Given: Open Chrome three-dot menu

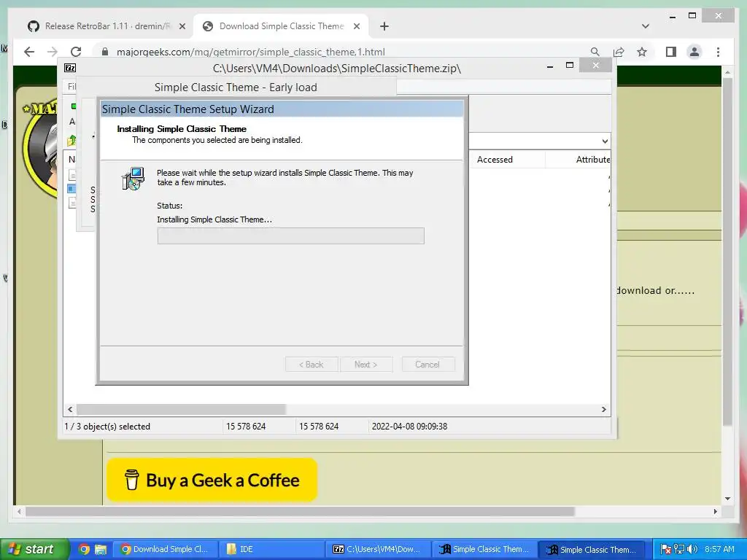Looking at the screenshot, I should [x=718, y=52].
